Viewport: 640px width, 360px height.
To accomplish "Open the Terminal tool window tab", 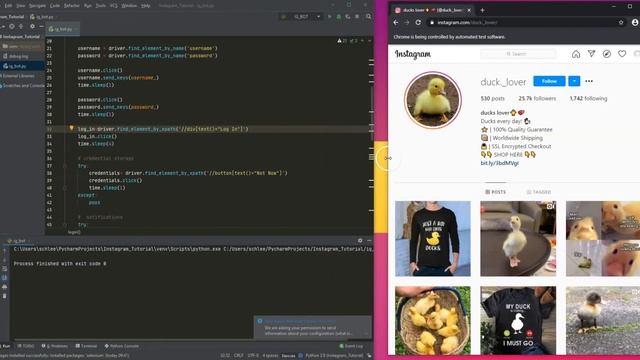I will coord(86,346).
